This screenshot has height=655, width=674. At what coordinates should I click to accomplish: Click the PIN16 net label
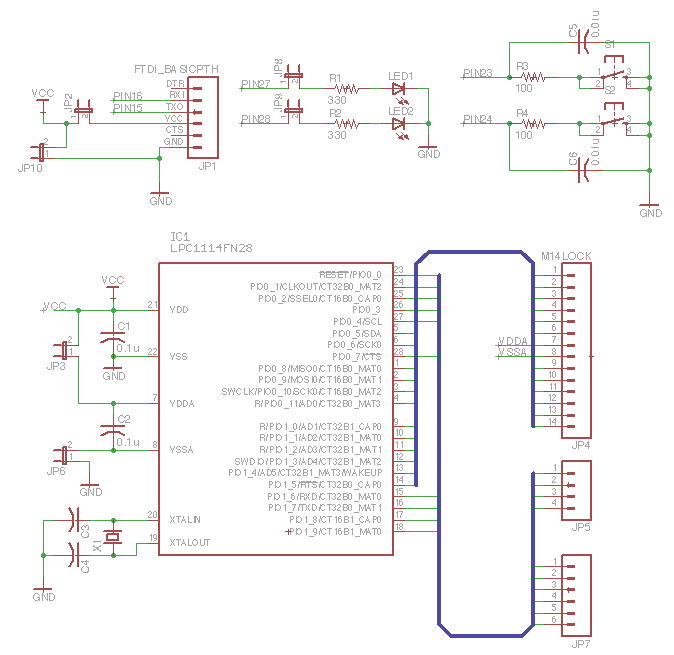click(128, 96)
